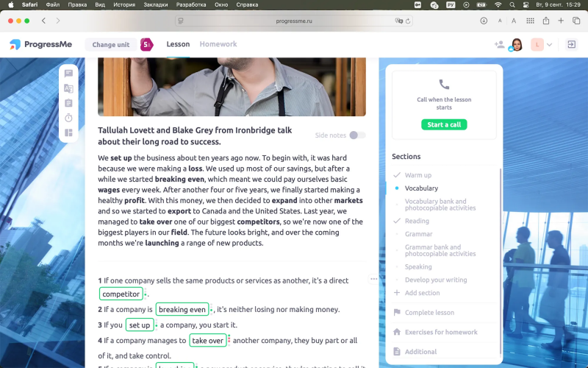Screen dimensions: 588x368
Task: Open the clipboard notes icon
Action: pos(68,103)
